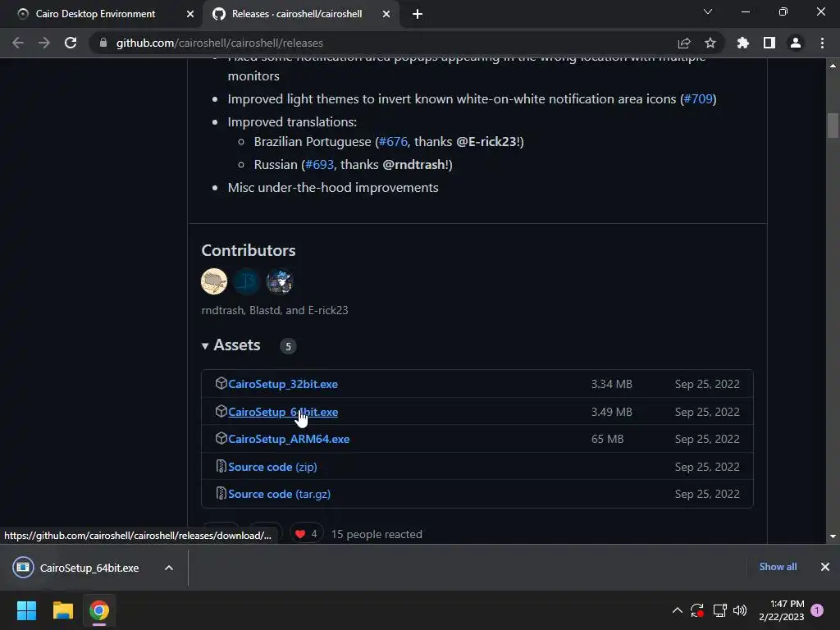Click the sync update tray icon
The height and width of the screenshot is (630, 840).
click(697, 610)
